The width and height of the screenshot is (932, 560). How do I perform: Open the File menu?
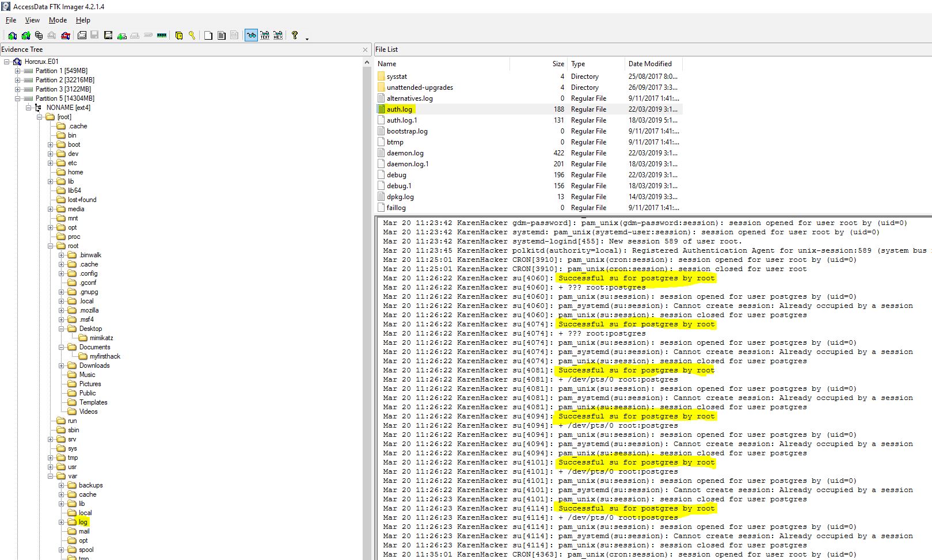tap(11, 20)
